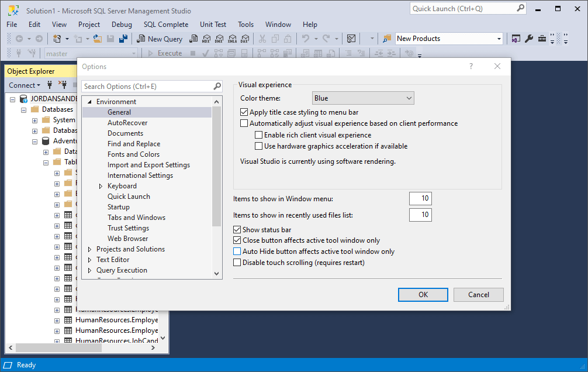Check Enable rich client visual experience

[x=258, y=135]
